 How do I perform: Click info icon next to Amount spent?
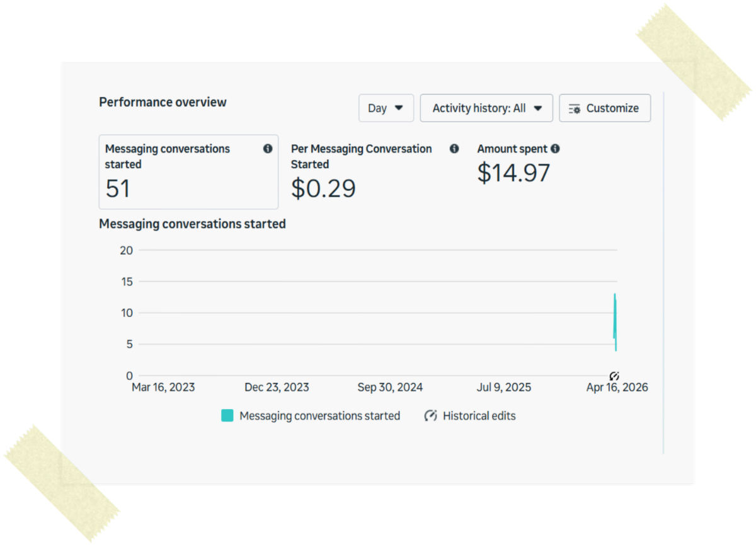(555, 149)
